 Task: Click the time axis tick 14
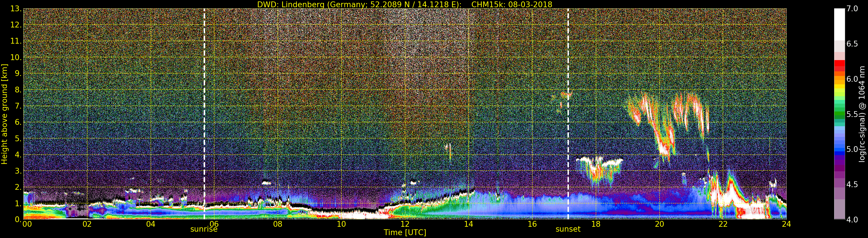click(469, 224)
